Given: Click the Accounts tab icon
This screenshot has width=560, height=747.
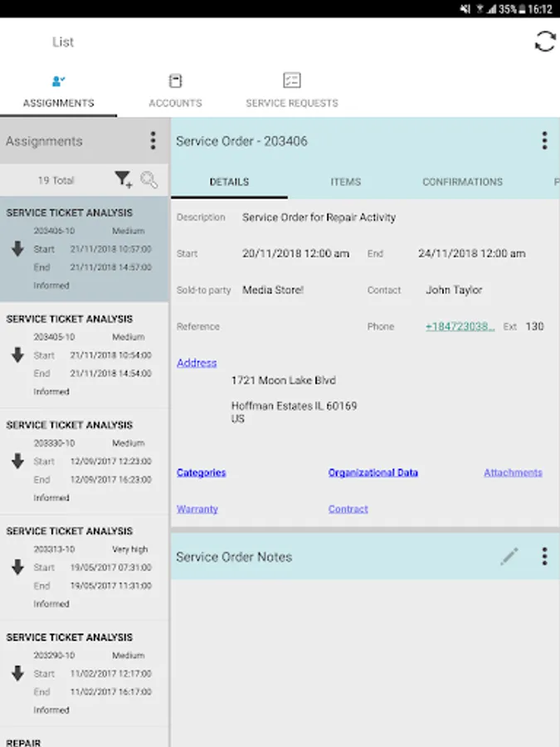Looking at the screenshot, I should point(175,81).
